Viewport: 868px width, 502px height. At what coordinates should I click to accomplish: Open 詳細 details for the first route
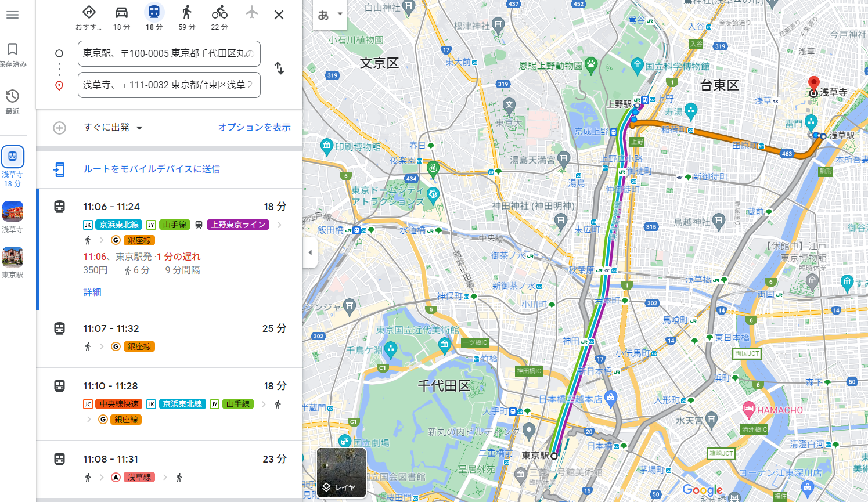(92, 292)
